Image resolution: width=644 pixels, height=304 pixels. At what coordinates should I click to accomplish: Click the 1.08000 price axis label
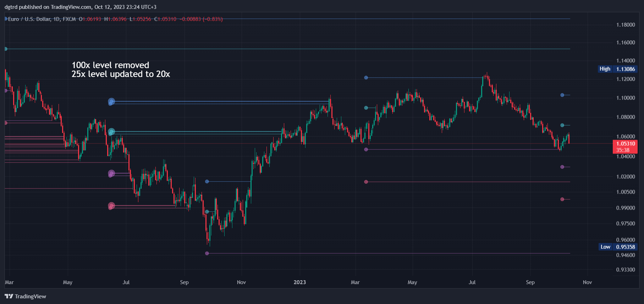[626, 117]
